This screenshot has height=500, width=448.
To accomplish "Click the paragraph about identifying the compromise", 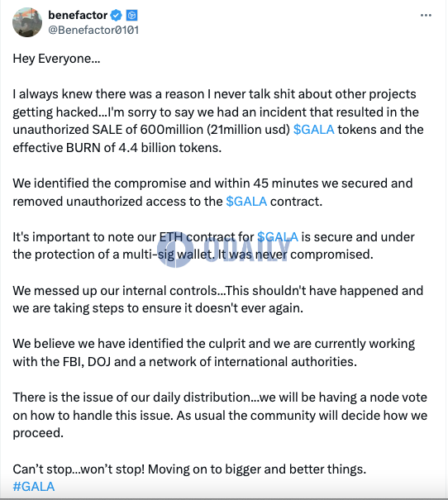I will [212, 193].
